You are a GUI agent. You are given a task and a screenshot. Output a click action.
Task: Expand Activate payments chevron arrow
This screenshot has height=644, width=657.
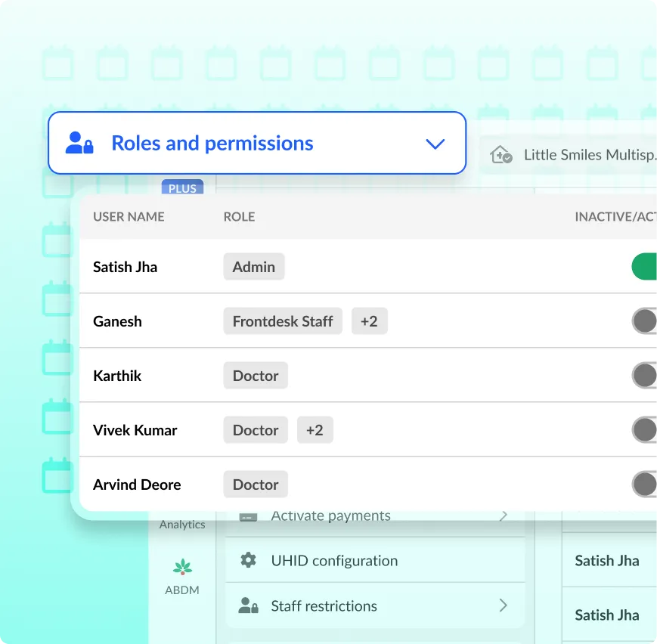504,516
